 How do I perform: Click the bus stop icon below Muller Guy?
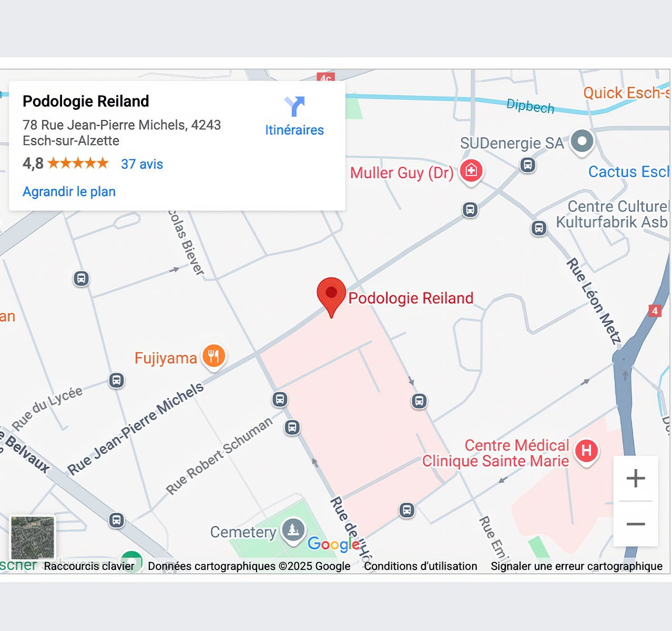pyautogui.click(x=470, y=210)
